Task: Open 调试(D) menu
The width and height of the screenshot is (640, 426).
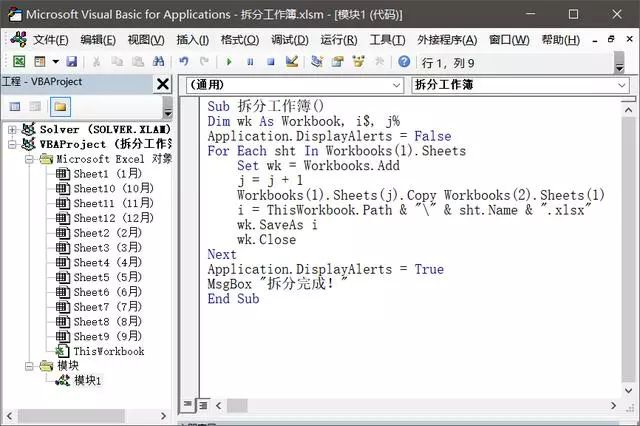Action: [290, 40]
